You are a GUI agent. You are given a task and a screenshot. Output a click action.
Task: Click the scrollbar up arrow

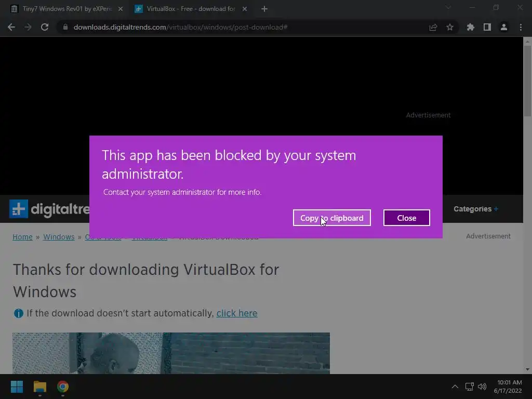click(x=527, y=42)
